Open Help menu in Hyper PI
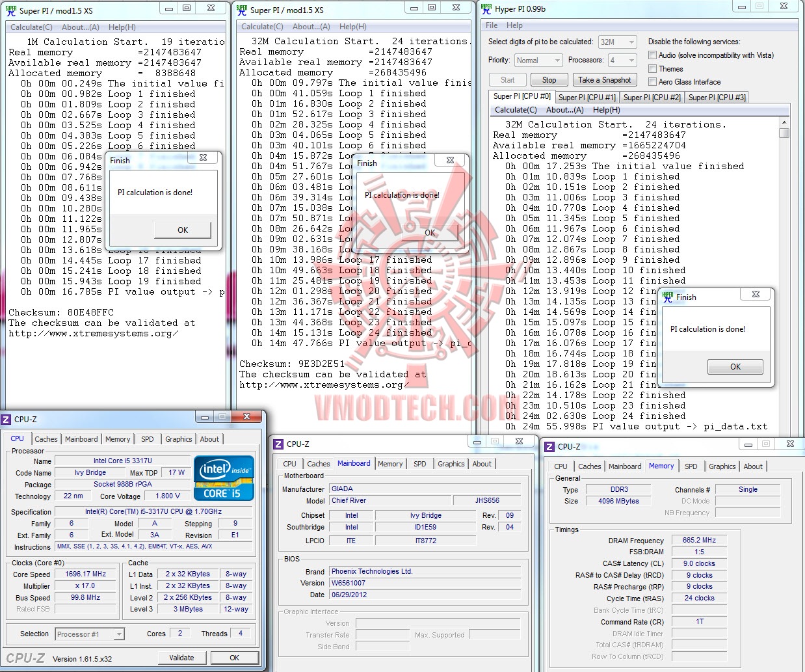The height and width of the screenshot is (672, 805). [x=514, y=25]
